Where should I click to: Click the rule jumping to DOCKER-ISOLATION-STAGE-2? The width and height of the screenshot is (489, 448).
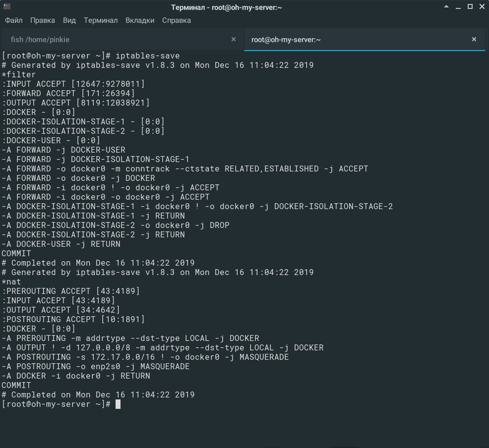click(197, 207)
